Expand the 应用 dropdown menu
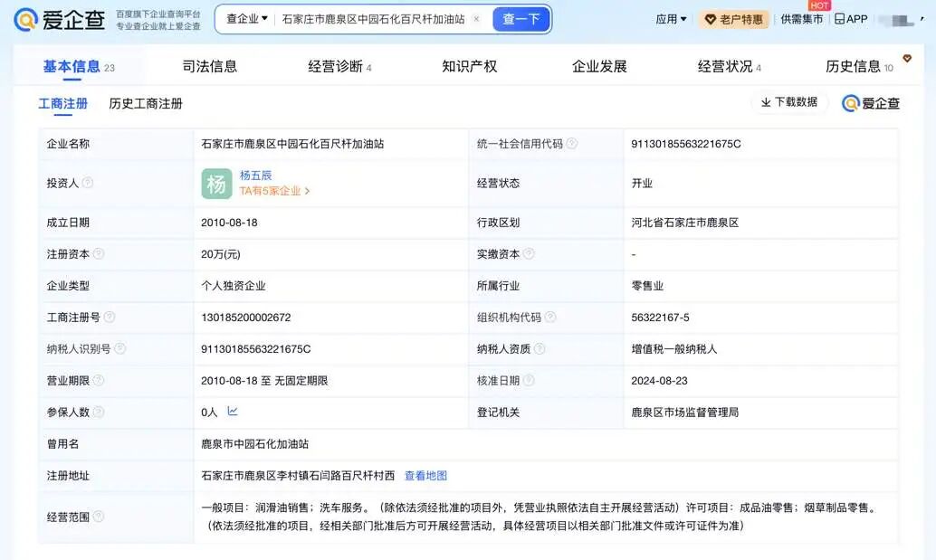 671,19
